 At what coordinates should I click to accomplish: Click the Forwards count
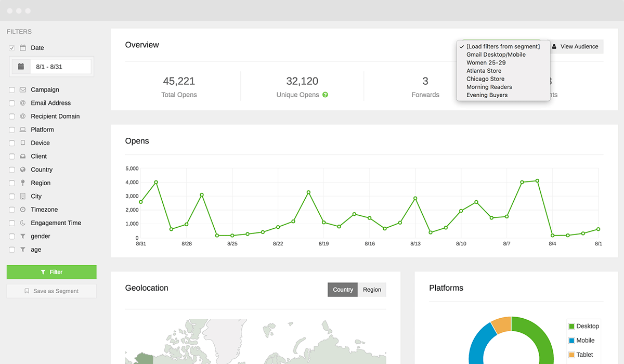pyautogui.click(x=425, y=81)
